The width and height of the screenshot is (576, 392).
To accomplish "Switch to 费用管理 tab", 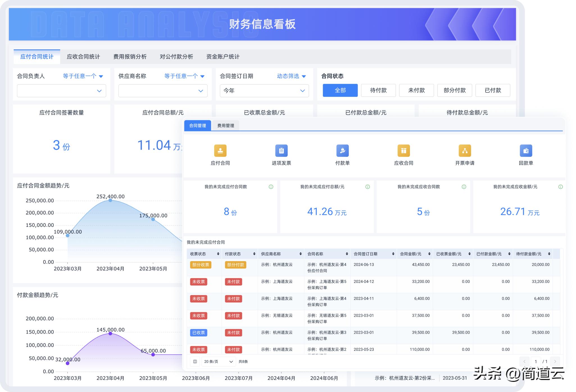I will (226, 126).
